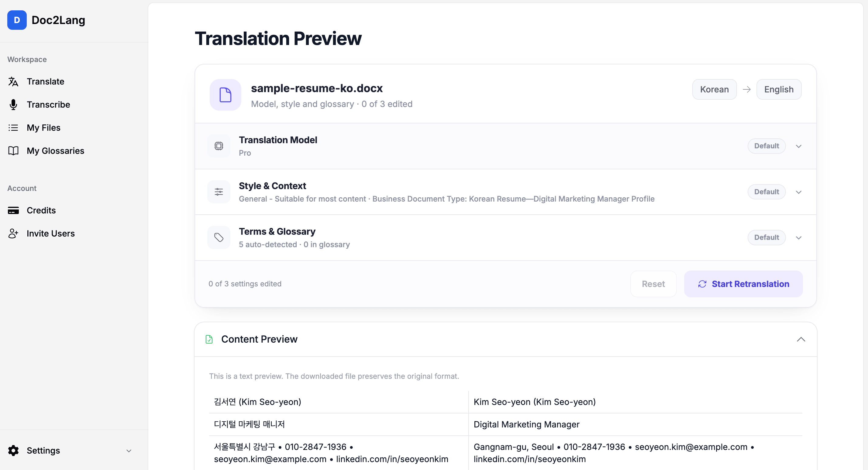The height and width of the screenshot is (470, 868).
Task: Expand the Translation Model section chevron
Action: [x=799, y=146]
